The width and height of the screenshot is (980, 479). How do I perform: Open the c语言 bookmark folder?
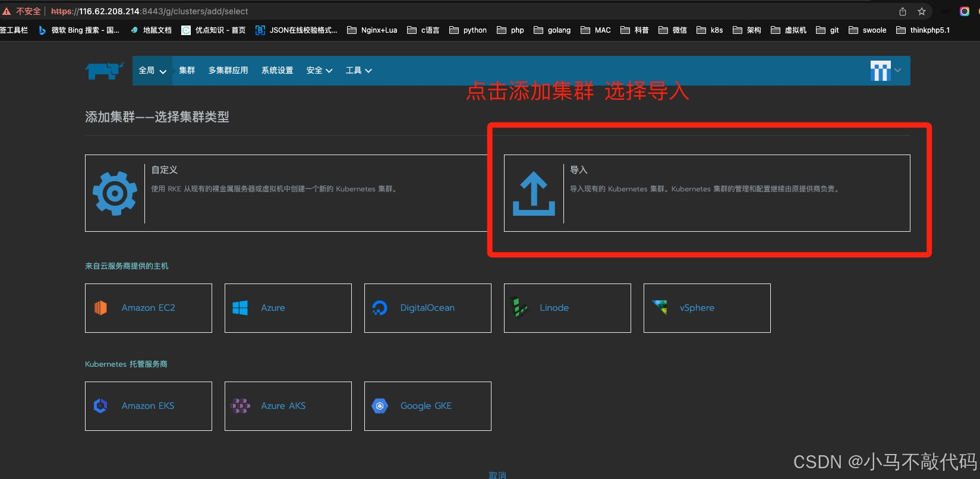[423, 30]
